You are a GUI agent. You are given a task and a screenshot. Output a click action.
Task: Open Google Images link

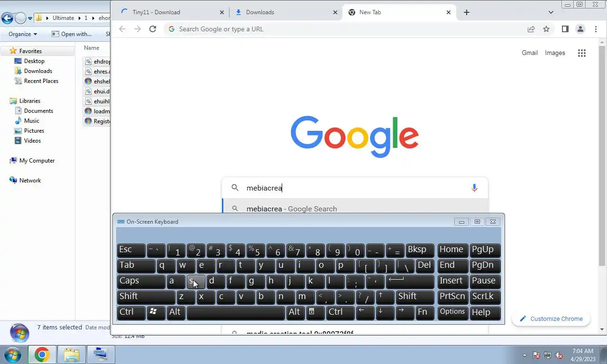pos(555,53)
